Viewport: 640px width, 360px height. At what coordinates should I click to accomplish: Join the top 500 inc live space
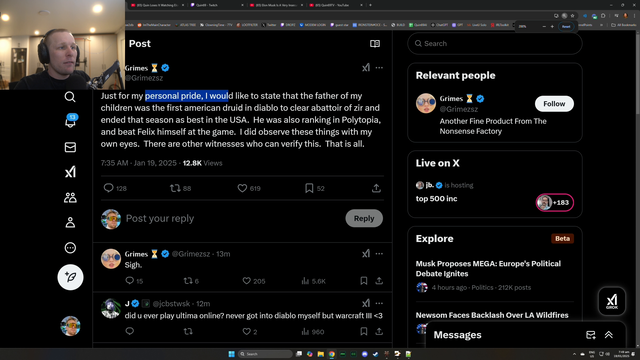pos(436,199)
